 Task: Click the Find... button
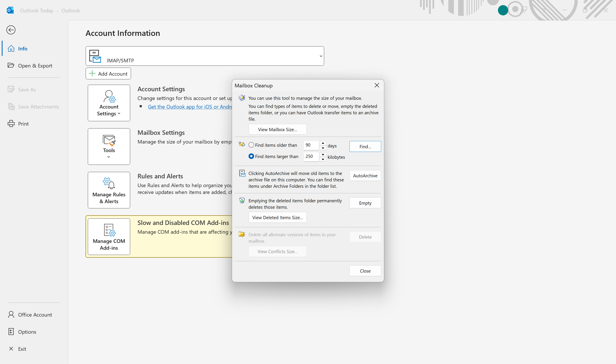point(365,147)
